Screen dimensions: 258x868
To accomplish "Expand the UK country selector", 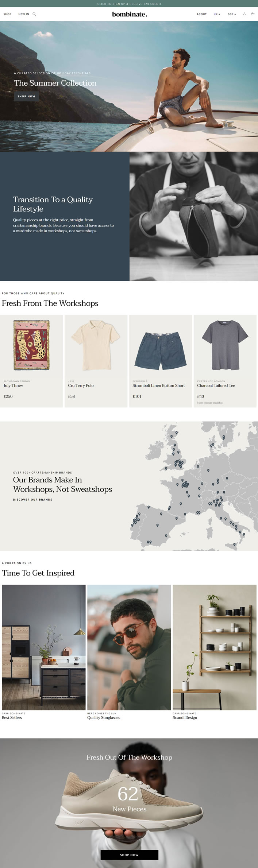I will coord(217,14).
